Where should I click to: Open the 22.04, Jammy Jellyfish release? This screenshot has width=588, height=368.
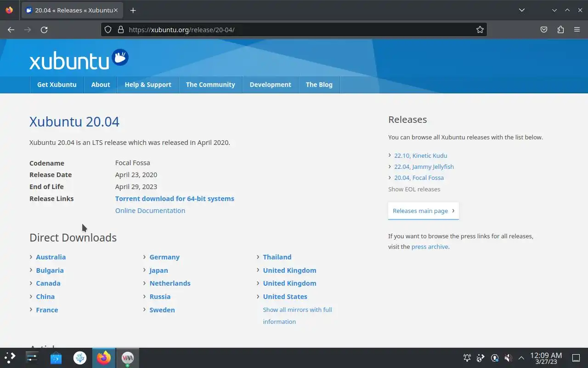424,167
